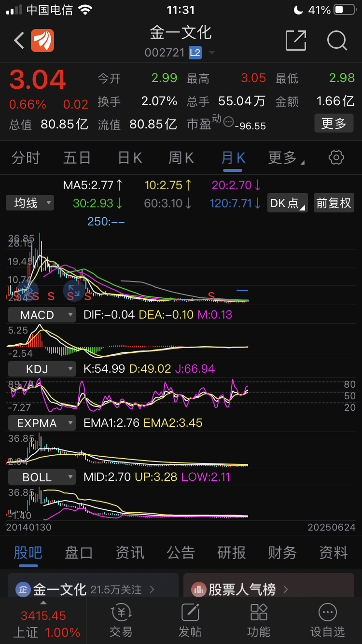Switch to 五日 chart tab
362x644 pixels.
(77, 157)
